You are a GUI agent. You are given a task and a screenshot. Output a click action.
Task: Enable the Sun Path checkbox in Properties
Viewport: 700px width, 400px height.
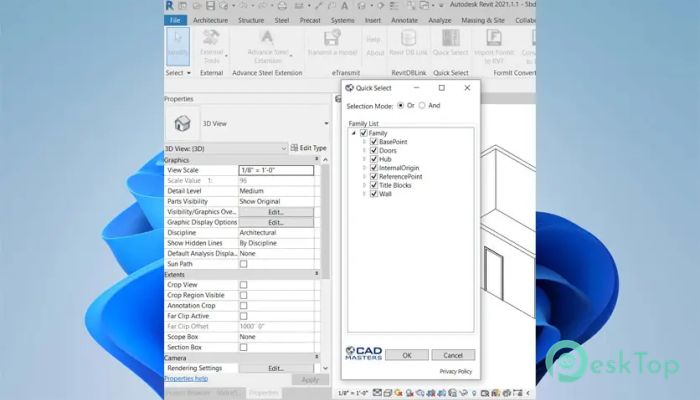[x=243, y=264]
